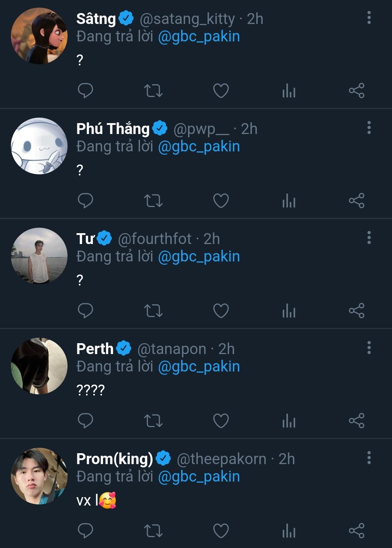Like Prom(king)'s tweet
The height and width of the screenshot is (548, 392).
221,531
